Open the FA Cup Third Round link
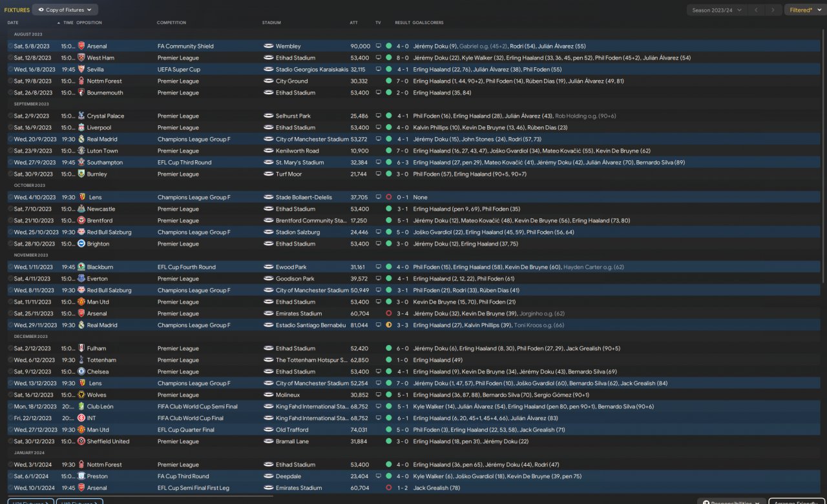827x504 pixels. [183, 476]
